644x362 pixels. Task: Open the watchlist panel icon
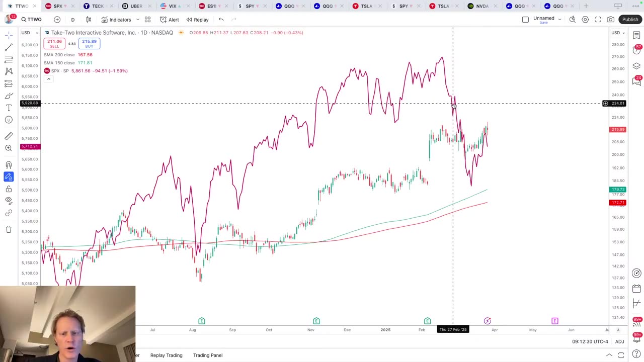click(x=636, y=35)
